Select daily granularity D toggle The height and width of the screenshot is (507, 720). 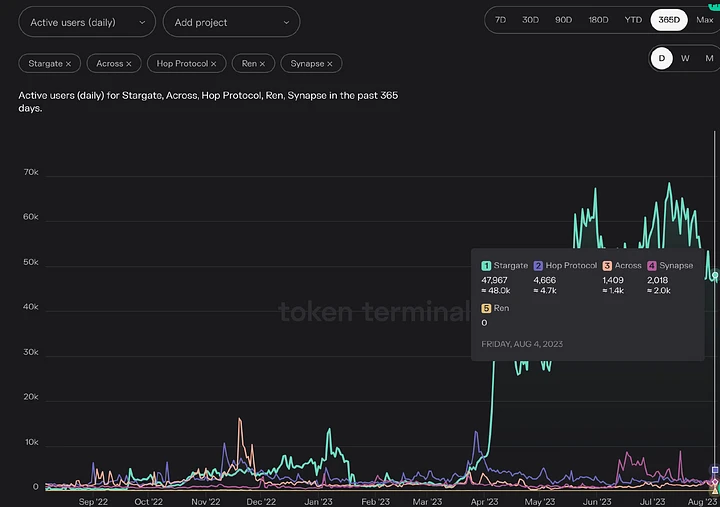pos(661,58)
